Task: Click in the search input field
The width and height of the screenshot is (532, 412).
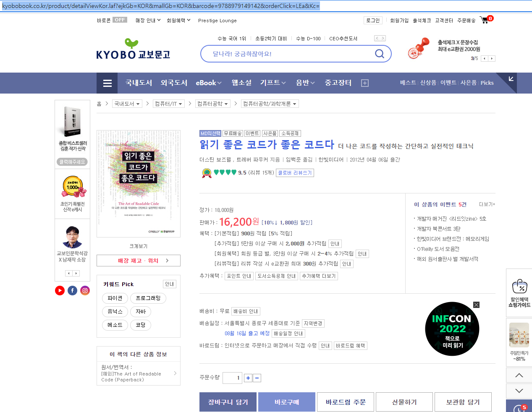Action: pyautogui.click(x=290, y=54)
